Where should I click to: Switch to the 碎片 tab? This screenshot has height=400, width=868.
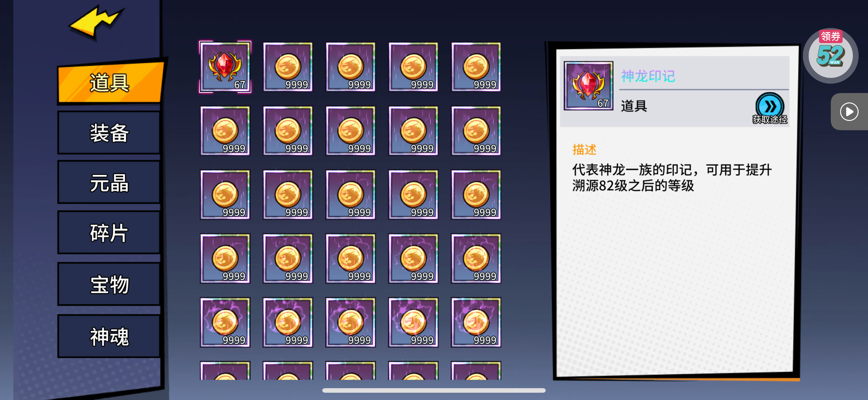pyautogui.click(x=109, y=233)
